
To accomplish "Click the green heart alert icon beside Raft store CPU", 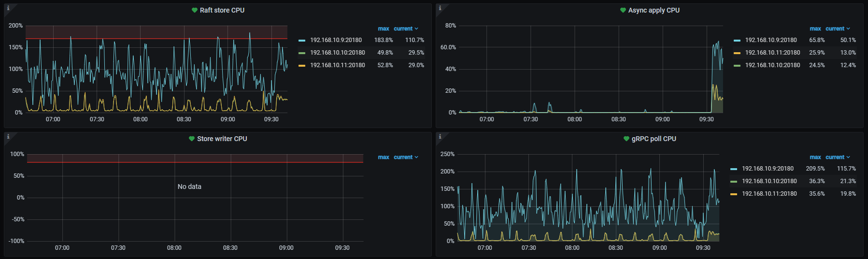I will [x=194, y=10].
